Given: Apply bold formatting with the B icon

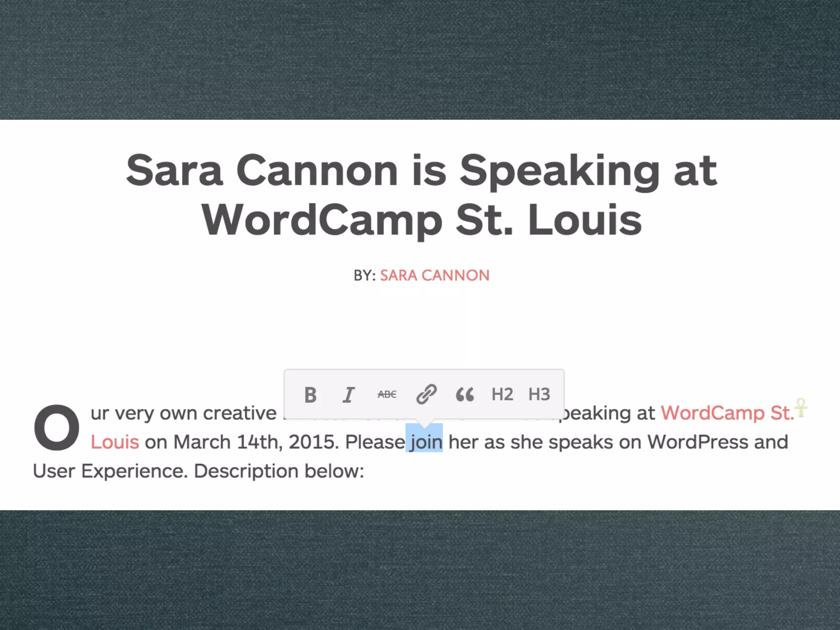Looking at the screenshot, I should pyautogui.click(x=310, y=395).
